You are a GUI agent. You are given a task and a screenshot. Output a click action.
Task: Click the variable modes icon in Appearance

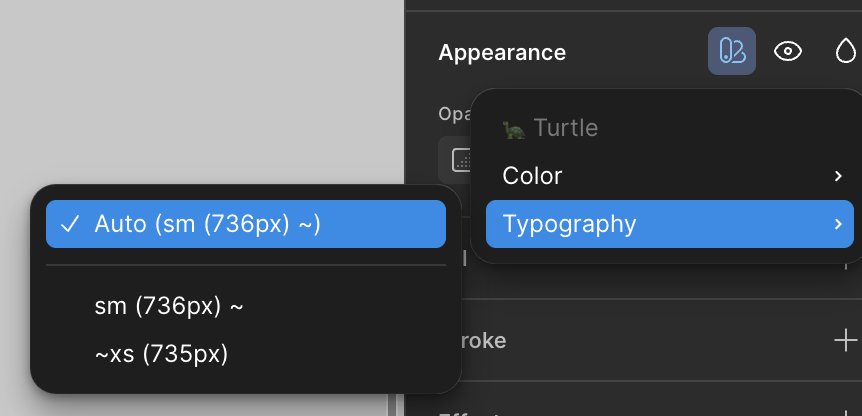pos(732,51)
